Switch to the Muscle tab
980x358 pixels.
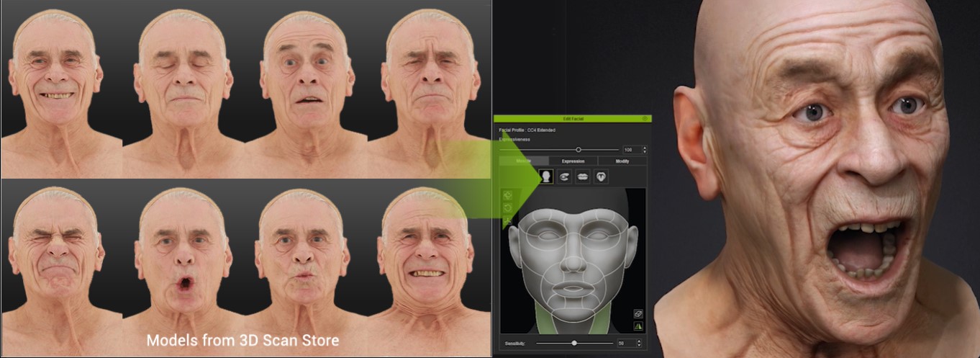click(524, 161)
